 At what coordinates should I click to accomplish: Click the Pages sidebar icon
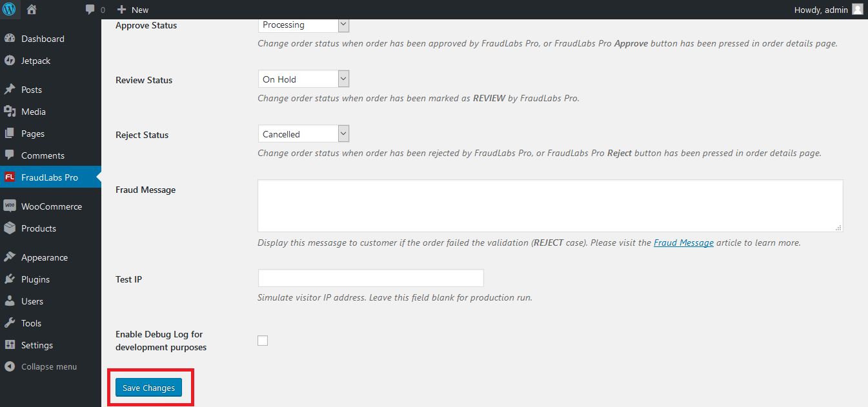[10, 134]
